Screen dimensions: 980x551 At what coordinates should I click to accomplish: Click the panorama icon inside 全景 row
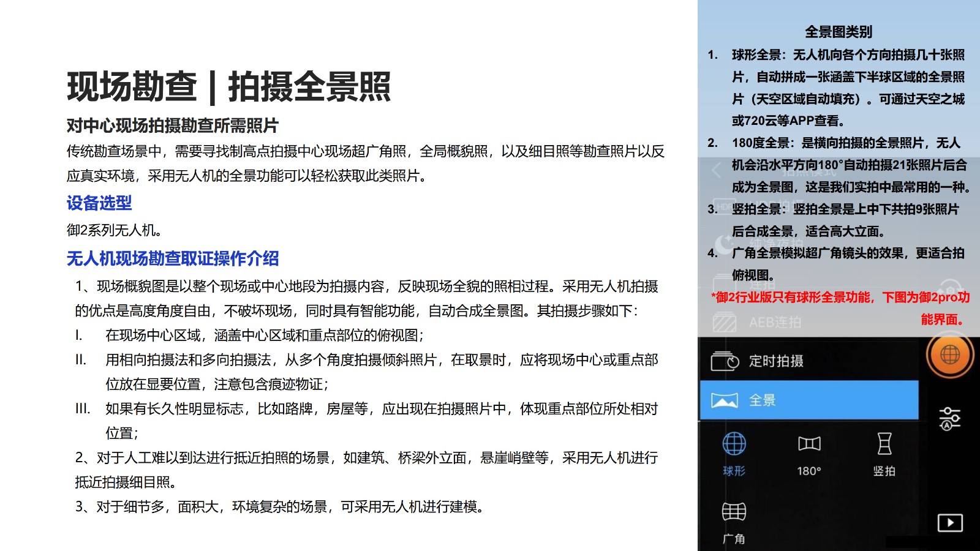pos(724,400)
